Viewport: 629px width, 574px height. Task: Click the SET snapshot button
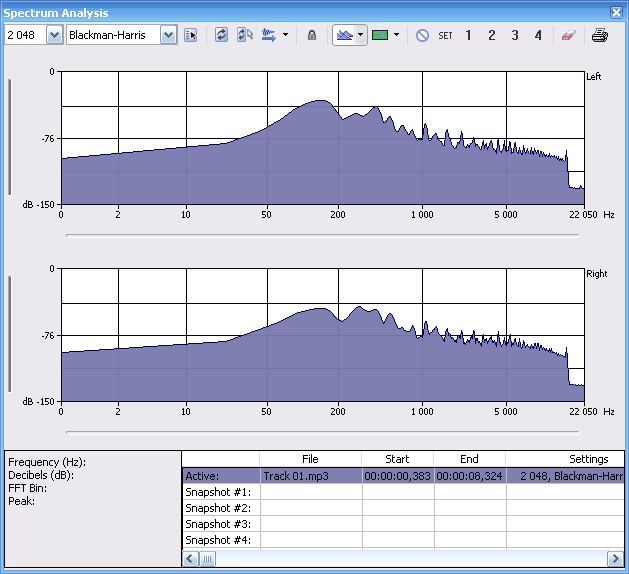445,36
